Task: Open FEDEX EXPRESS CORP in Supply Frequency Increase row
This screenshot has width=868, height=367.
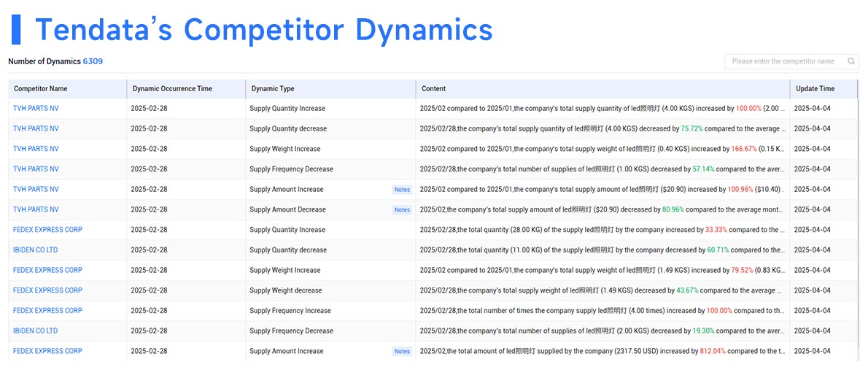Action: (x=47, y=311)
